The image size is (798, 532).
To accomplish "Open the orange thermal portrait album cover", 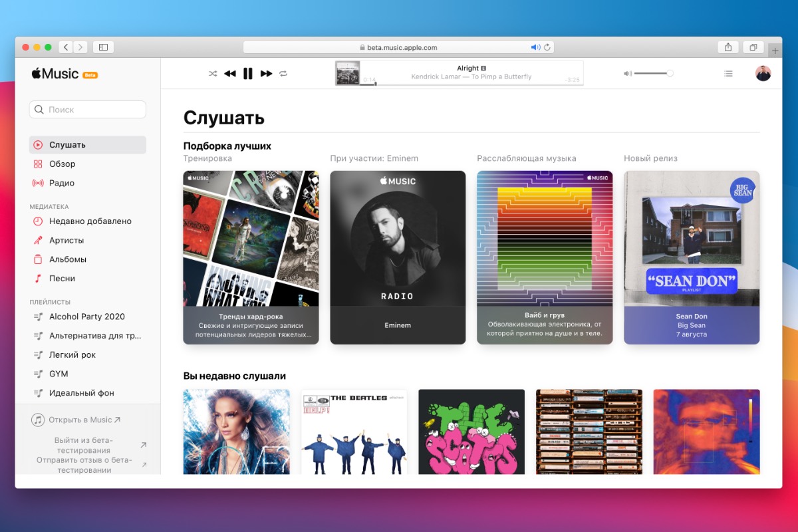I will (706, 432).
